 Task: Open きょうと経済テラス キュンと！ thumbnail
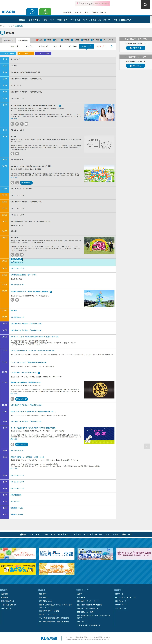click(99, 112)
